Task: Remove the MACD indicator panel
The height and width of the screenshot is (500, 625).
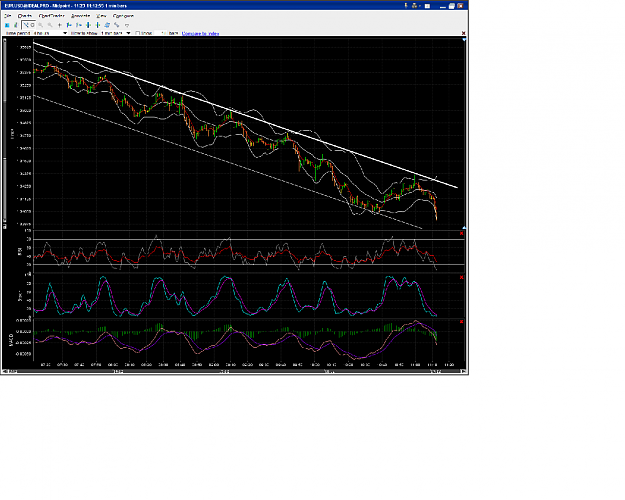Action: pos(462,322)
